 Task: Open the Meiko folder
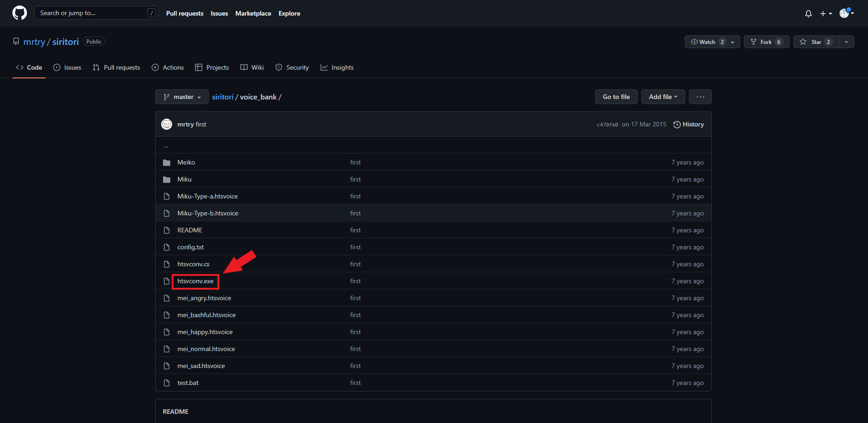[186, 162]
